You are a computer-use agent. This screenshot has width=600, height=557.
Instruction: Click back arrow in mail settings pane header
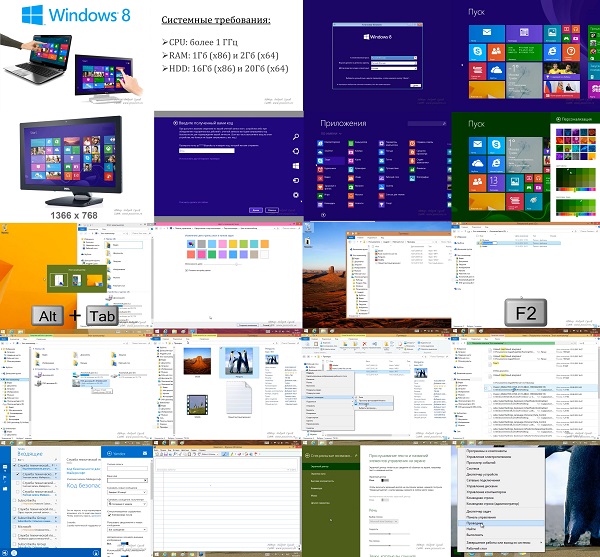[109, 453]
